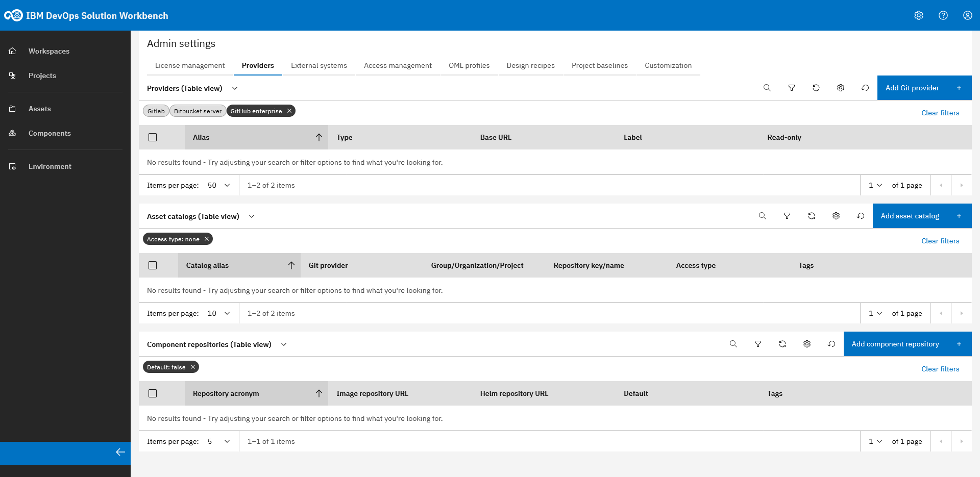This screenshot has height=477, width=980.
Task: Expand Asset catalogs (Table view) dropdown
Action: [x=252, y=216]
